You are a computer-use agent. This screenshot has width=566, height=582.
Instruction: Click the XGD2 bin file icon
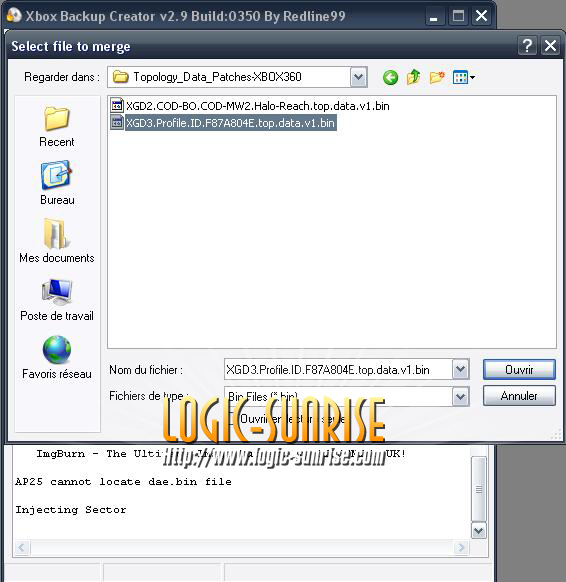click(x=117, y=106)
